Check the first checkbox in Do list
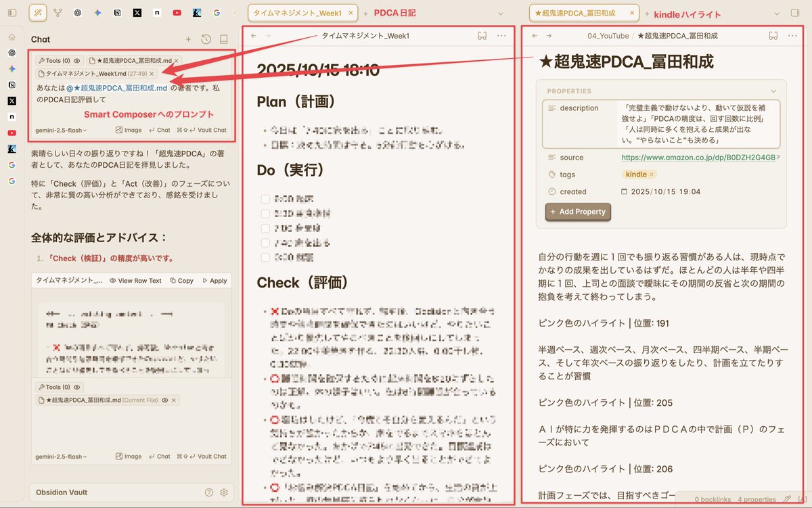This screenshot has height=508, width=812. 265,199
